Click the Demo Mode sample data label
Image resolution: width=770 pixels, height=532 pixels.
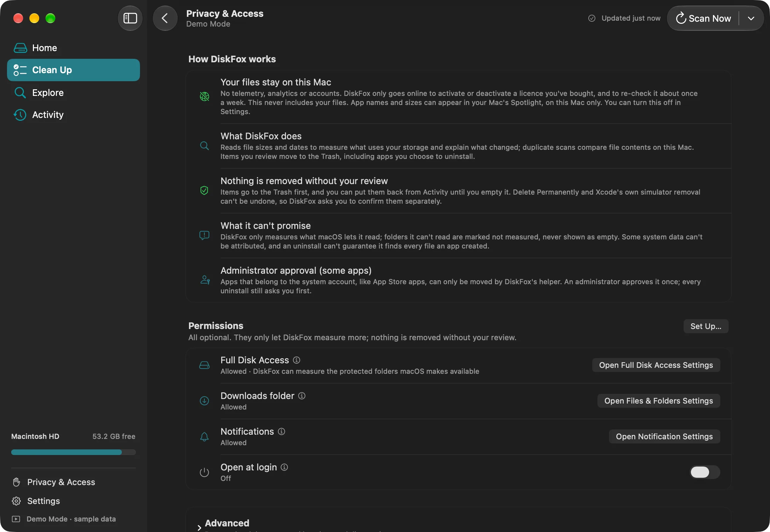(71, 519)
